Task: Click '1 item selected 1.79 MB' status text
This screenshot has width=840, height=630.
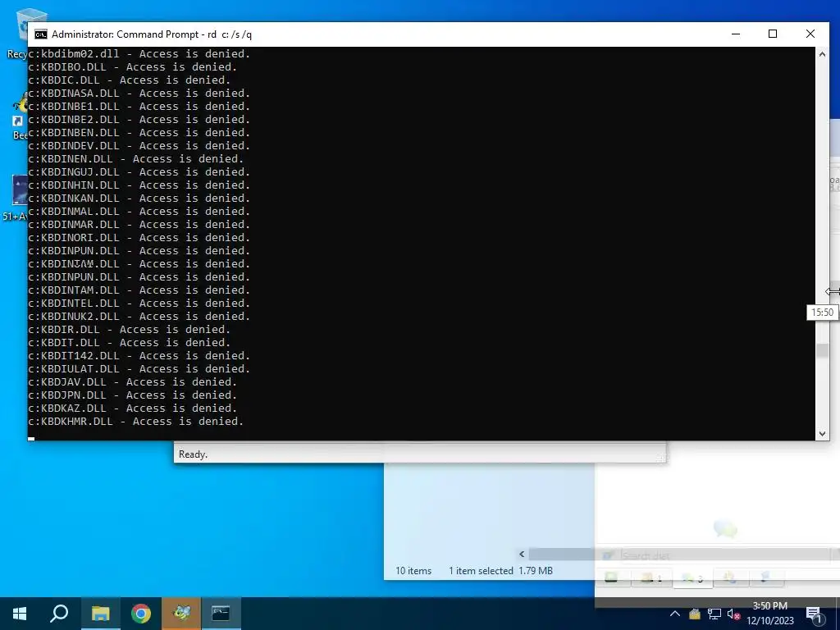Action: [x=501, y=571]
